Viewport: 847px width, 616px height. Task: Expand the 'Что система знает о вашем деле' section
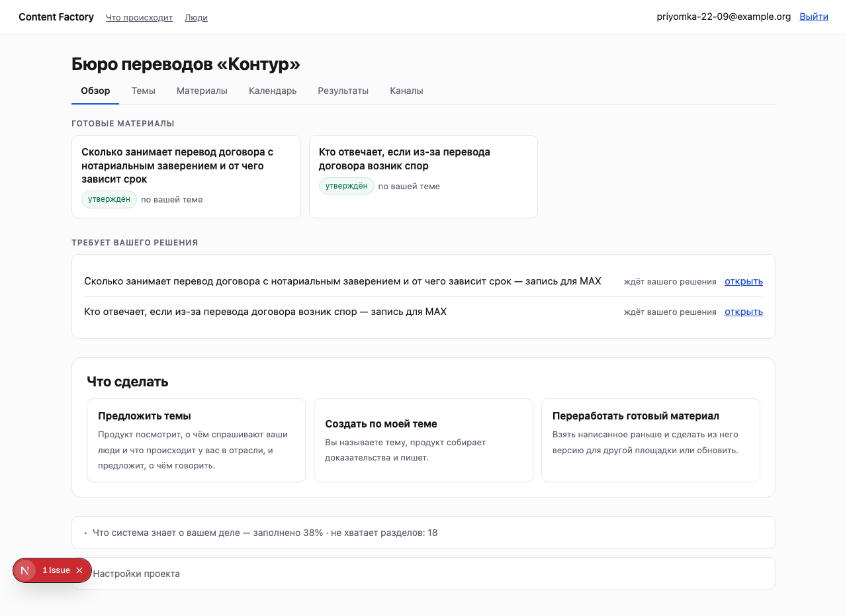[x=423, y=533]
